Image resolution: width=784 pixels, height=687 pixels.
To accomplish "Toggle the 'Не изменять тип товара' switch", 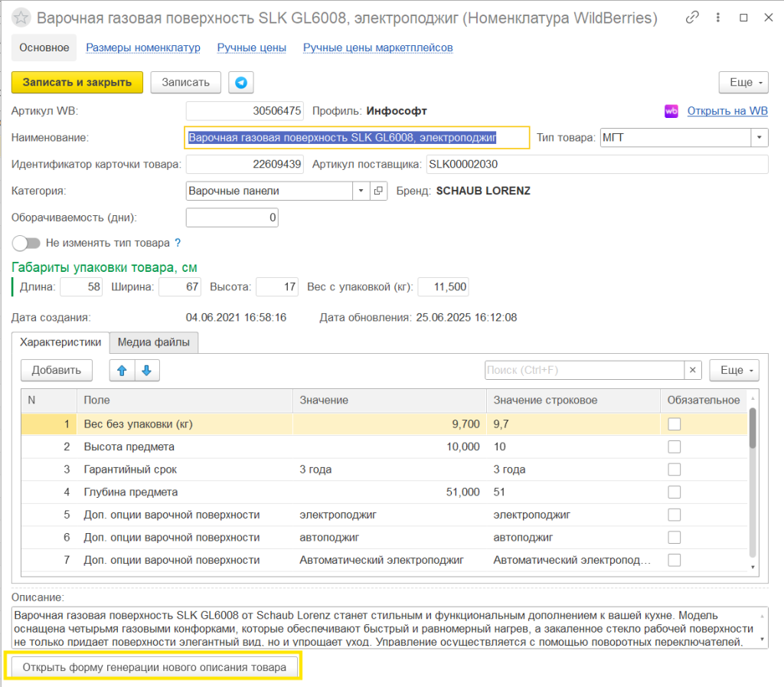I will tap(26, 243).
